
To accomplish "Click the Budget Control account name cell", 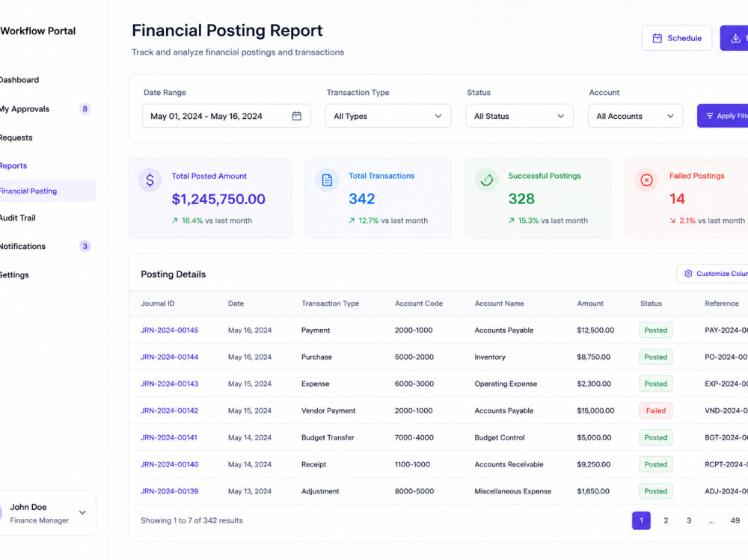I will [x=500, y=437].
